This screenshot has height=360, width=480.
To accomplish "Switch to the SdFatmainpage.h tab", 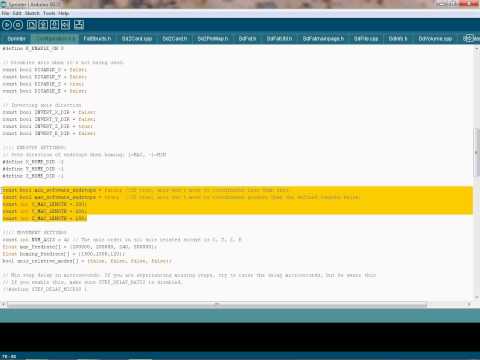I will (323, 39).
